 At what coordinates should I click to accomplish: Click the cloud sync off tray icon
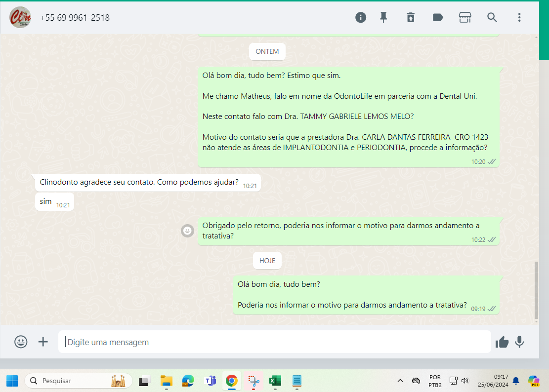[416, 381]
